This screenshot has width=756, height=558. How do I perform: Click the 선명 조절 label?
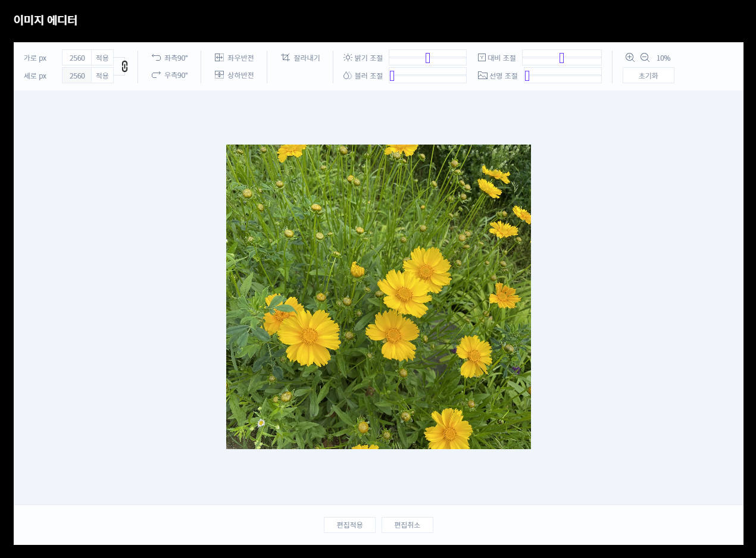[504, 76]
